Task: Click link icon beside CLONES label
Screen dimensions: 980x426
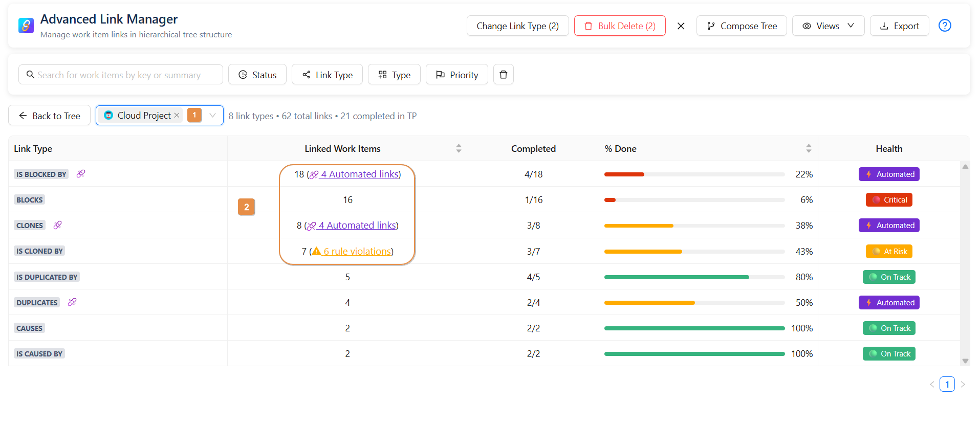Action: pos(58,225)
